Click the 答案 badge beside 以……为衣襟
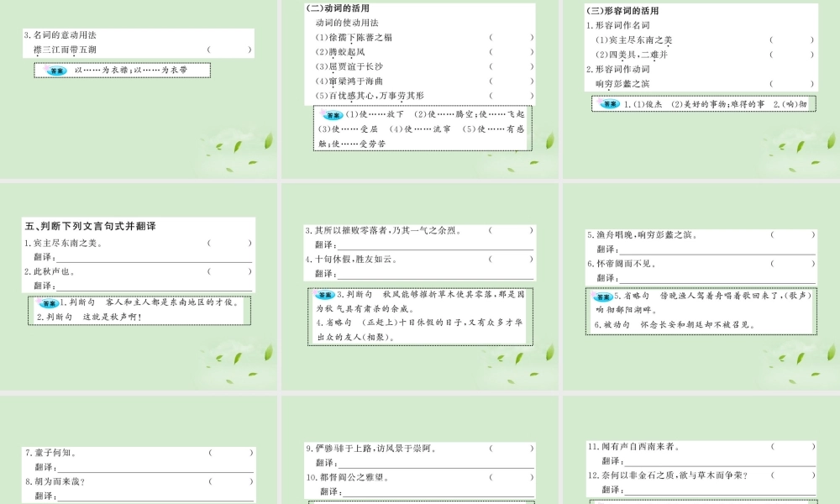The height and width of the screenshot is (504, 840). (56, 71)
